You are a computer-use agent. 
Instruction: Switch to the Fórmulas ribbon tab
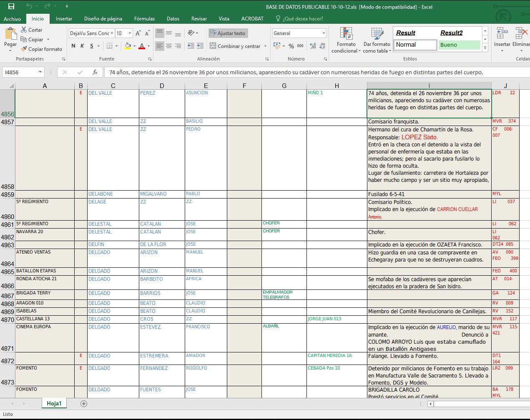click(x=144, y=19)
